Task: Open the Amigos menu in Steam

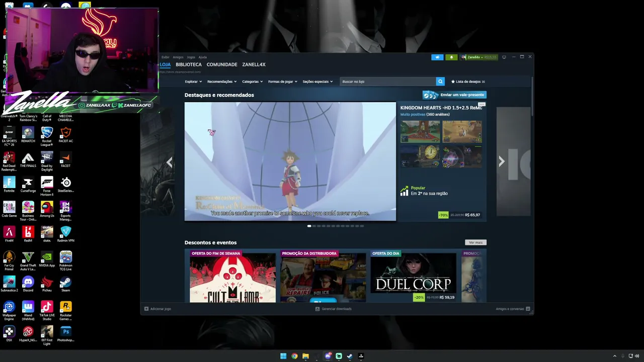Action: pyautogui.click(x=178, y=57)
